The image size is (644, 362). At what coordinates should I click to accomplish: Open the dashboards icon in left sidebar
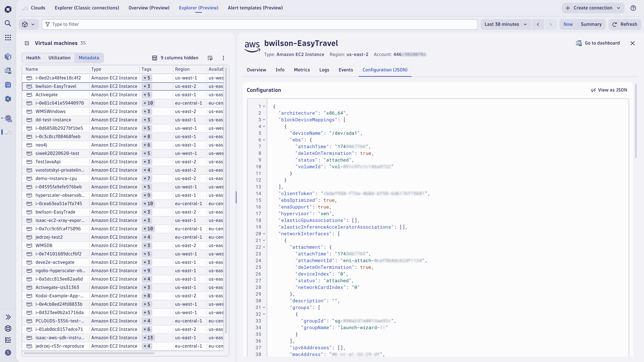(x=8, y=71)
